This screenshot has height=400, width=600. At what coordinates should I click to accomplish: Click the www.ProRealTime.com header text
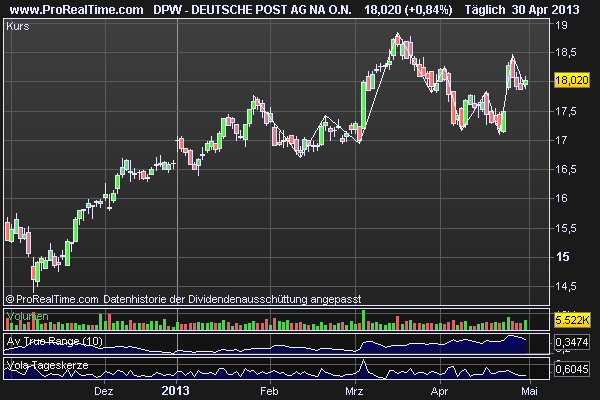pos(76,10)
